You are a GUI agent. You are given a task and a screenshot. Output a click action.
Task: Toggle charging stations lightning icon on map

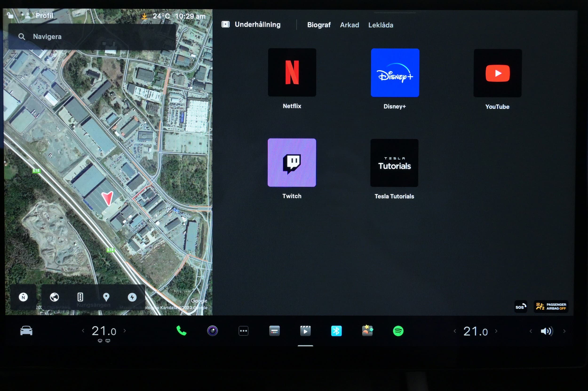coord(132,297)
